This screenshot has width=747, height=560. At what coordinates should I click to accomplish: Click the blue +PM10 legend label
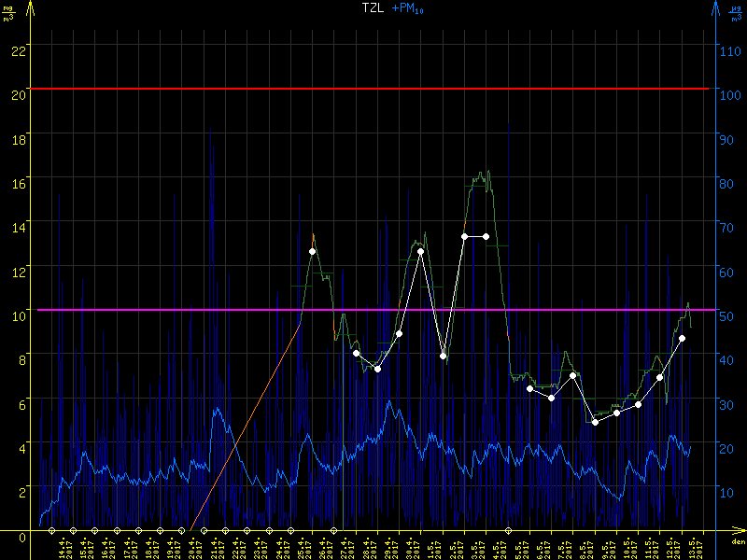pos(409,9)
